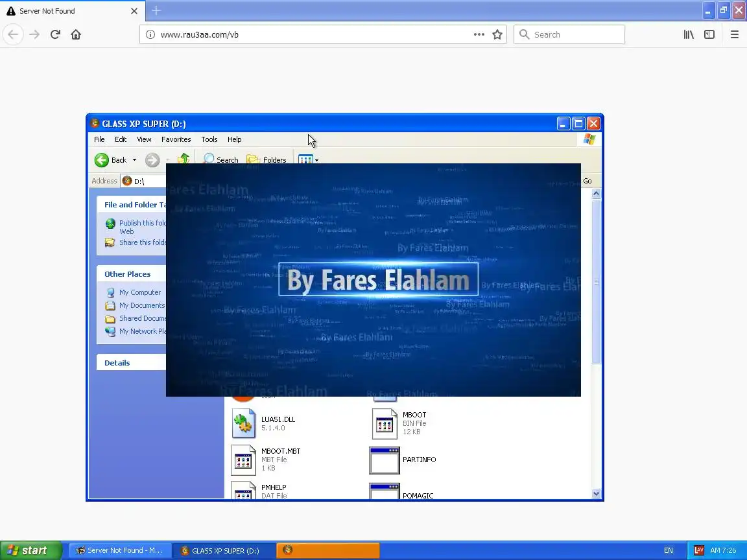The height and width of the screenshot is (560, 747).
Task: Open a new Firefox tab
Action: click(156, 10)
